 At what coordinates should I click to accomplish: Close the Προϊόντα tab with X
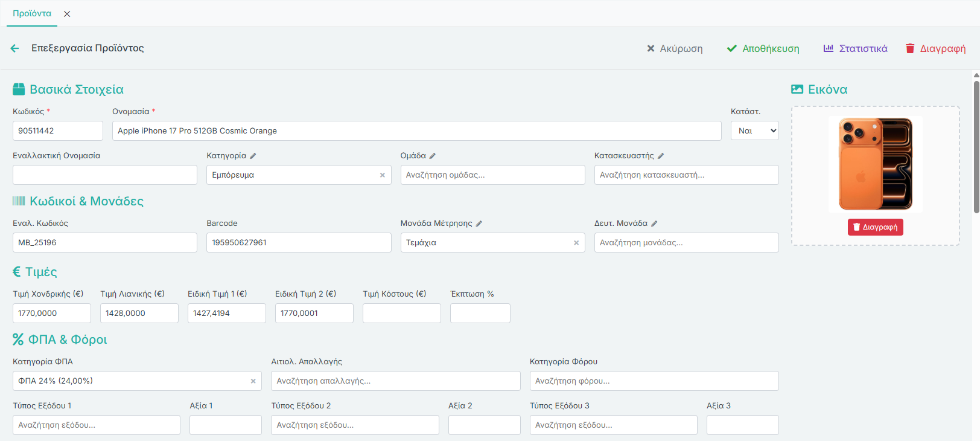[x=67, y=14]
